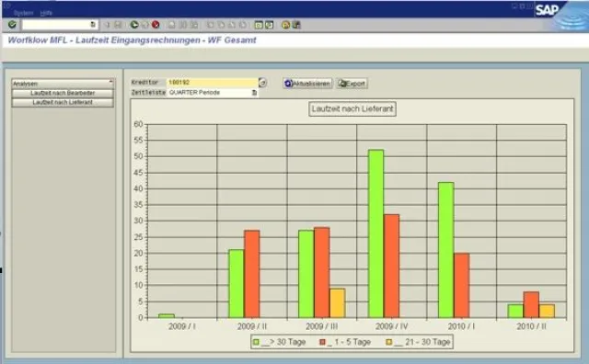
Task: Click the red Cancel icon
Action: (156, 25)
